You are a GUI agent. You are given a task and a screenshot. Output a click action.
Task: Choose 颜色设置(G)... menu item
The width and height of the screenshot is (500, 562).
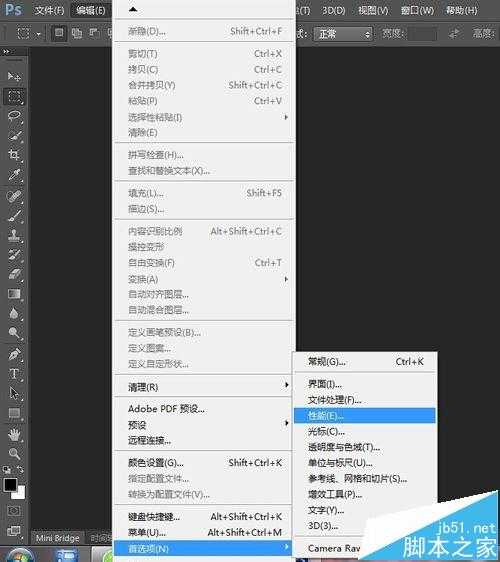[x=204, y=463]
